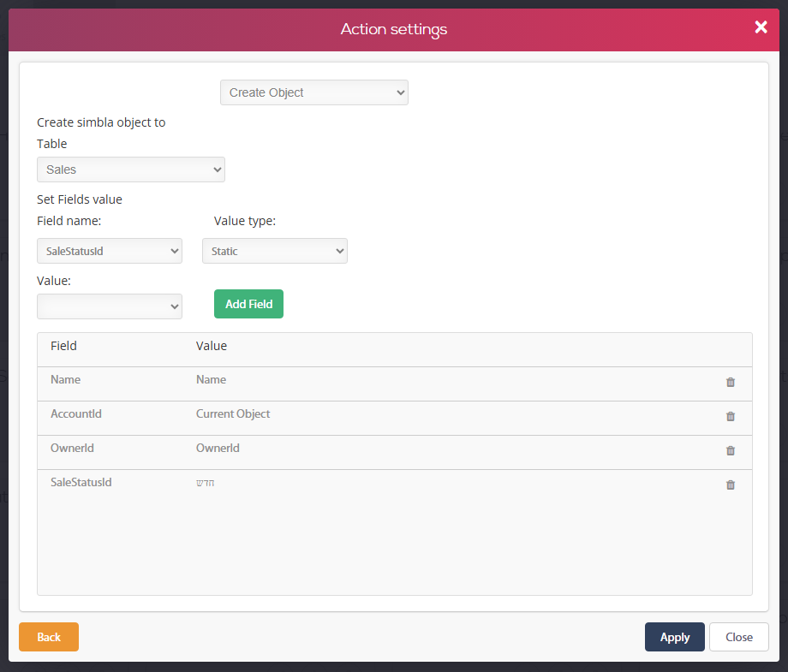
Task: Click the Create simbla object to label
Action: [x=101, y=122]
